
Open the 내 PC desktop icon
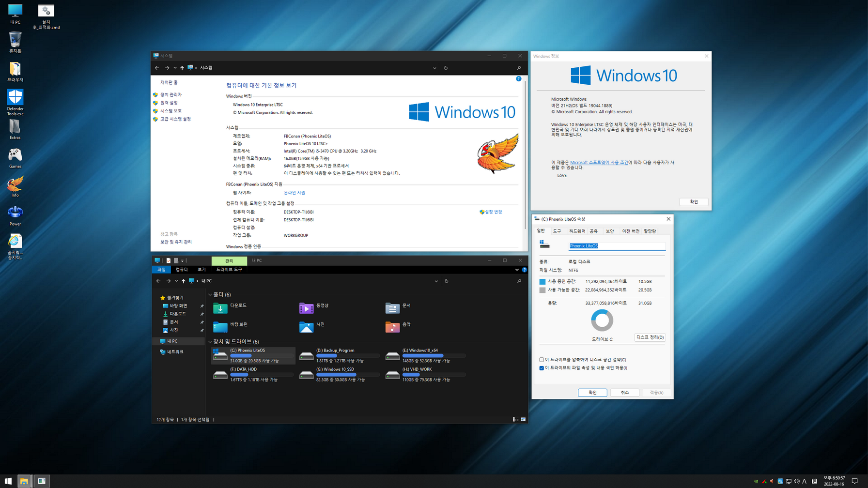point(15,14)
